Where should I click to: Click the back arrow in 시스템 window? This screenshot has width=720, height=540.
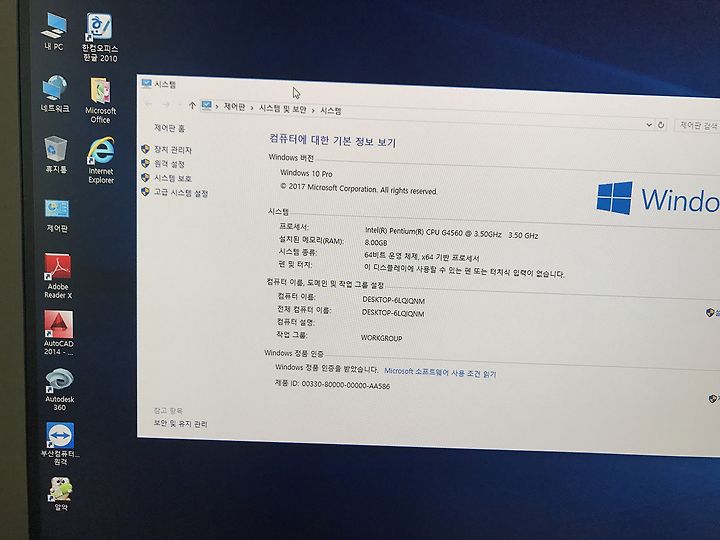[148, 104]
